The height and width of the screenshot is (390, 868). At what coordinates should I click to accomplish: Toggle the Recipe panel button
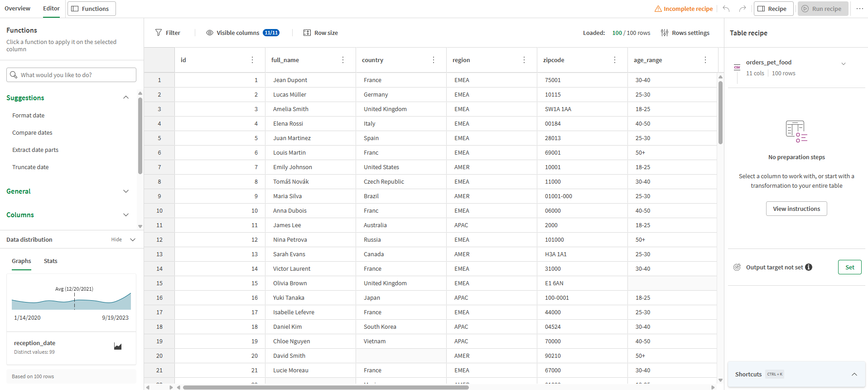click(773, 9)
